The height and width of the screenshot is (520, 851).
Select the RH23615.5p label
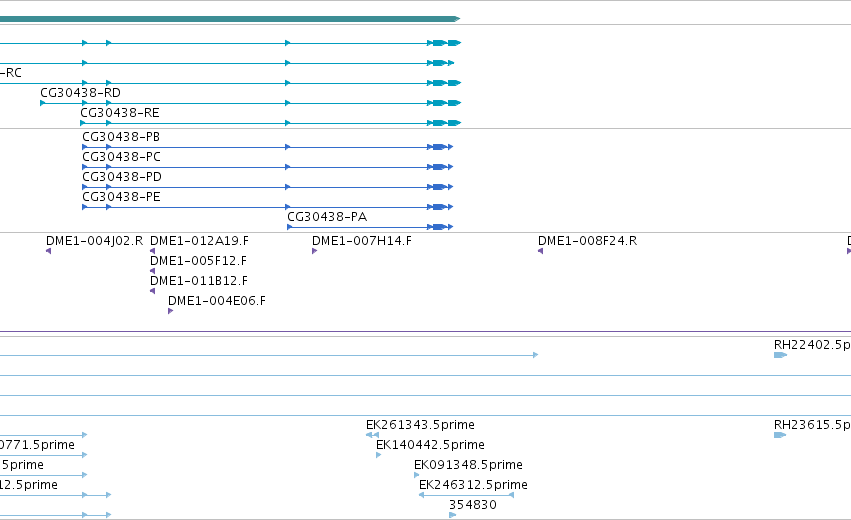812,425
